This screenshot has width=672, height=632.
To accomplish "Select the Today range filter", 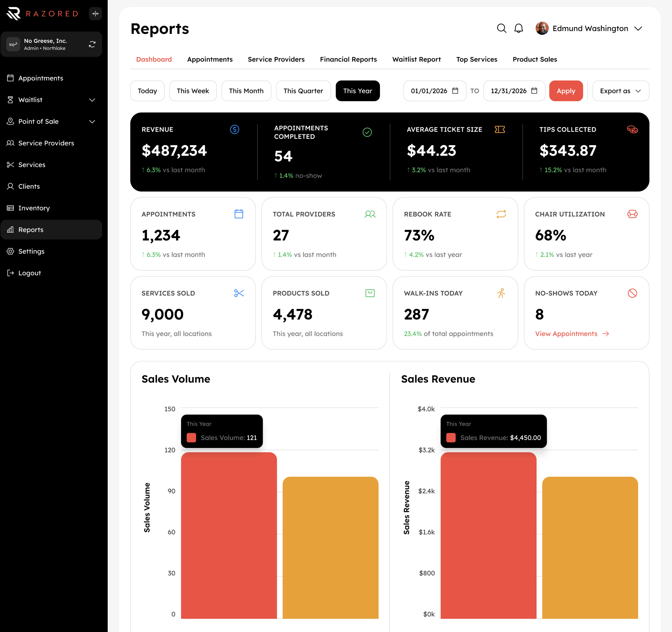I will pos(147,91).
